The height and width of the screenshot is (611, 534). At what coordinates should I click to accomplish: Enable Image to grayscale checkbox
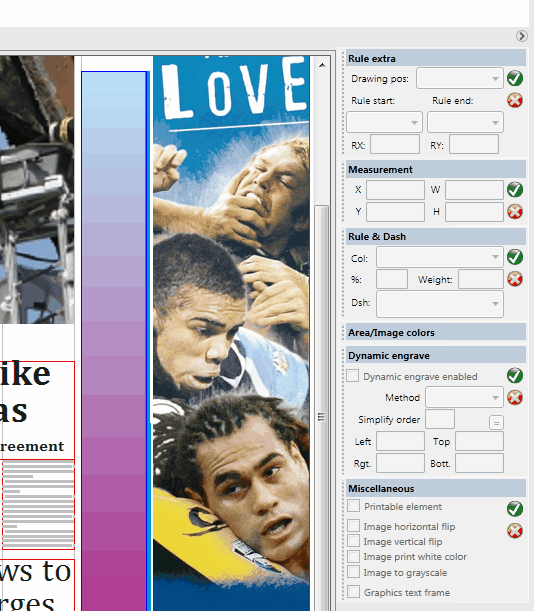point(354,572)
